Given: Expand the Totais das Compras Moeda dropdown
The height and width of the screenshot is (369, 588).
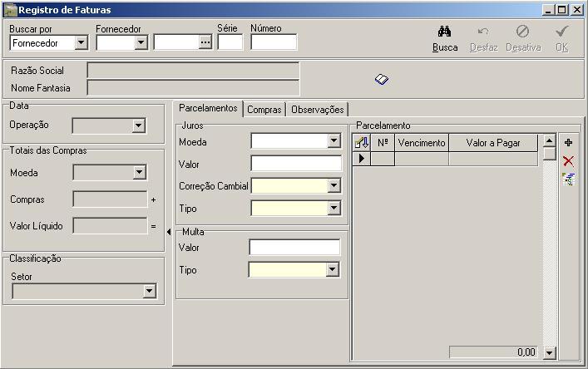Looking at the screenshot, I should [x=139, y=173].
